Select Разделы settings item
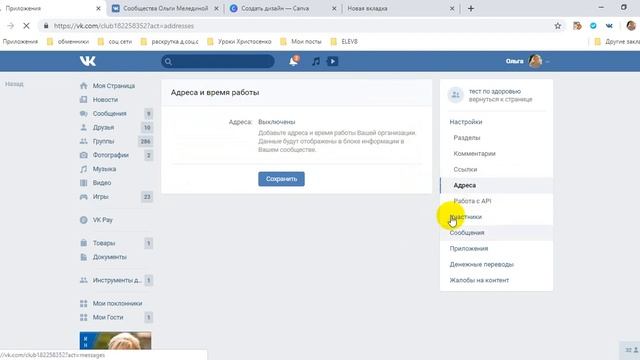640x360 pixels. (467, 138)
